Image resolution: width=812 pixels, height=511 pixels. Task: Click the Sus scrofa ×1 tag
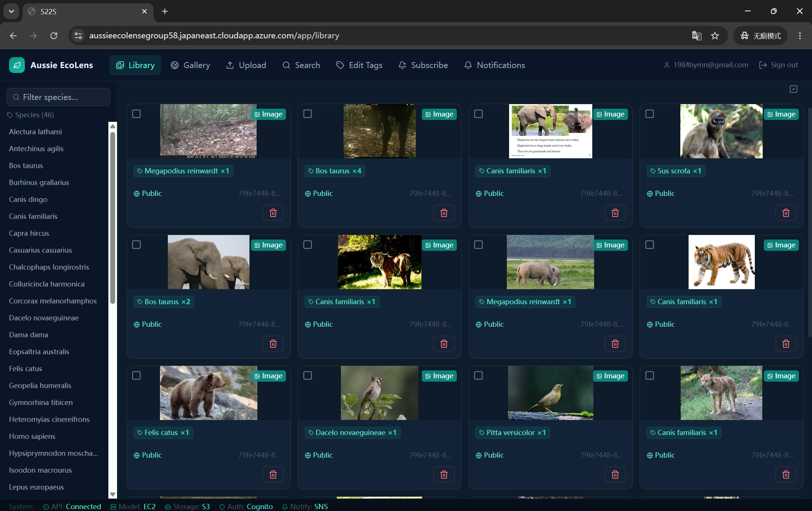coord(676,171)
